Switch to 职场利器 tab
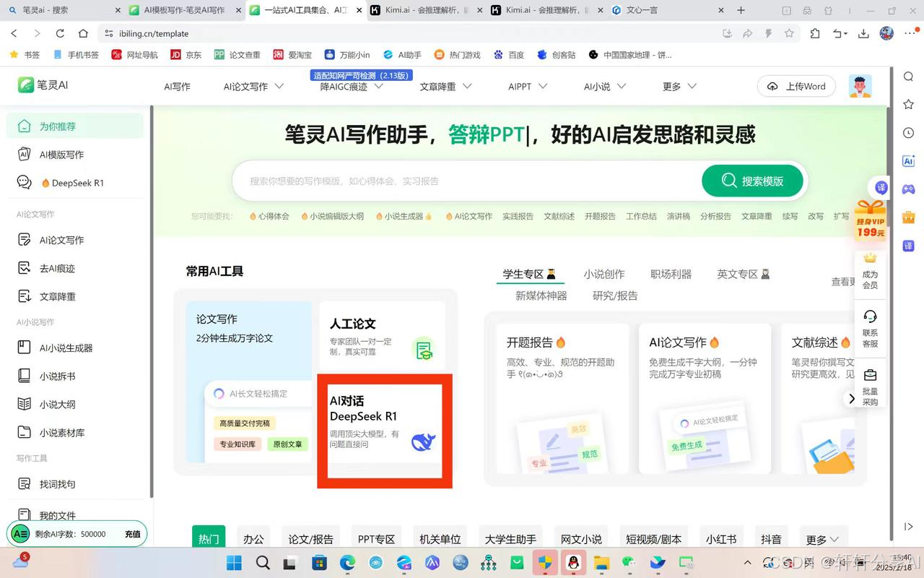This screenshot has height=578, width=924. [671, 275]
